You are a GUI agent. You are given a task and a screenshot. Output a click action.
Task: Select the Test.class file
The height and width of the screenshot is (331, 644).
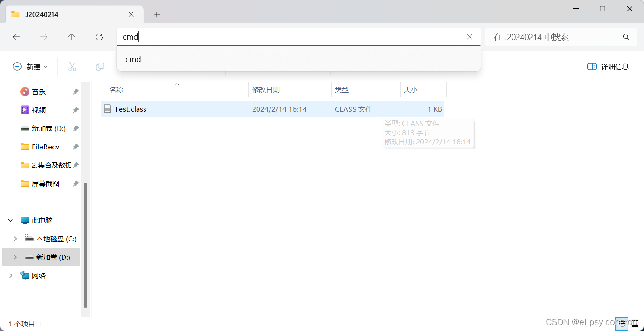click(x=273, y=109)
